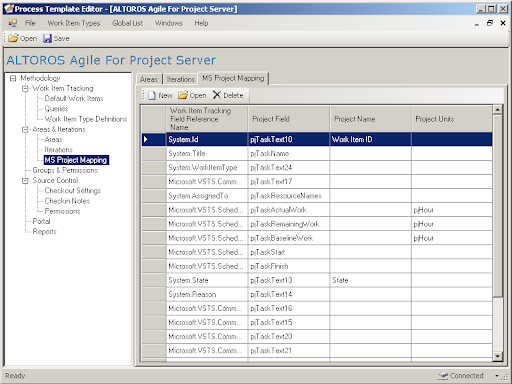This screenshot has width=512, height=384.
Task: Click the Open folder icon in main toolbar
Action: tap(13, 38)
